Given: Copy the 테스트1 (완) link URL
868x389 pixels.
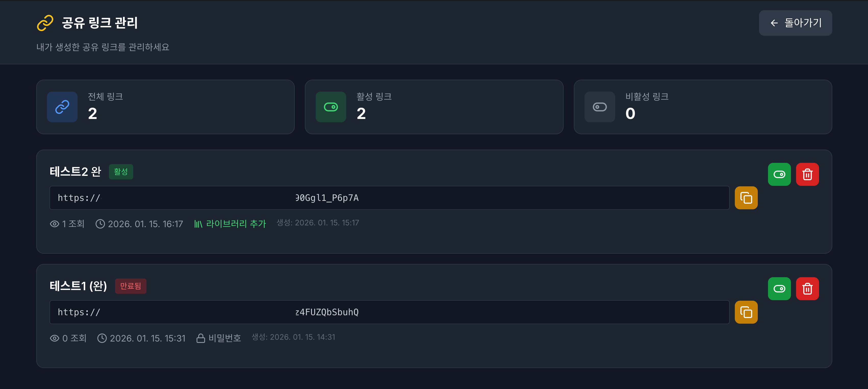Looking at the screenshot, I should (x=746, y=312).
